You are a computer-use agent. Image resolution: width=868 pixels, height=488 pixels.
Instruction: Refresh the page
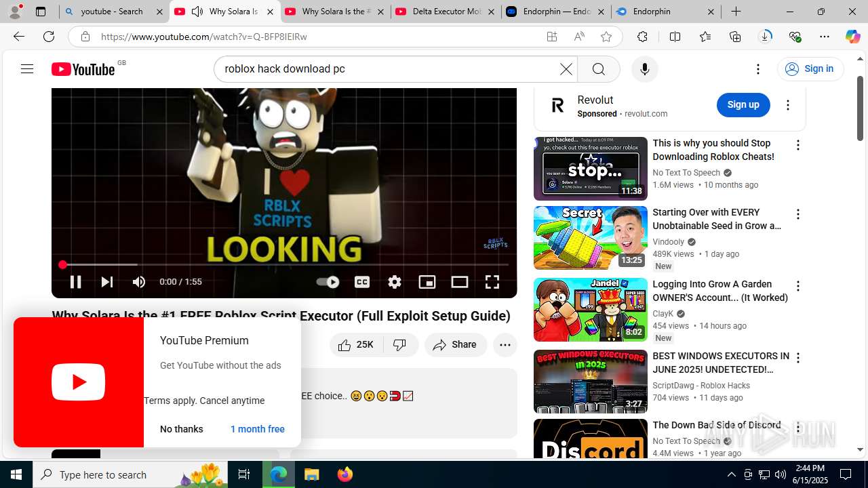tap(49, 37)
